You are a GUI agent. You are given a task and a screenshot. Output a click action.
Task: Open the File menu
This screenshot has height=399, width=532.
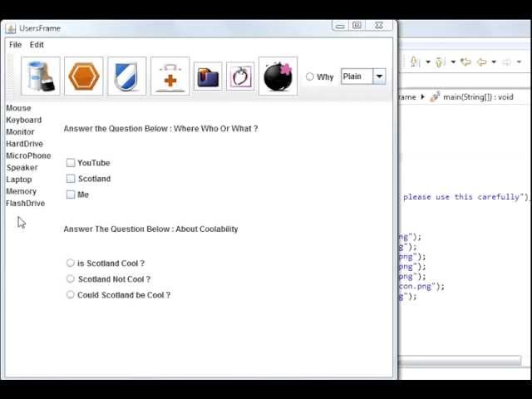[x=15, y=44]
